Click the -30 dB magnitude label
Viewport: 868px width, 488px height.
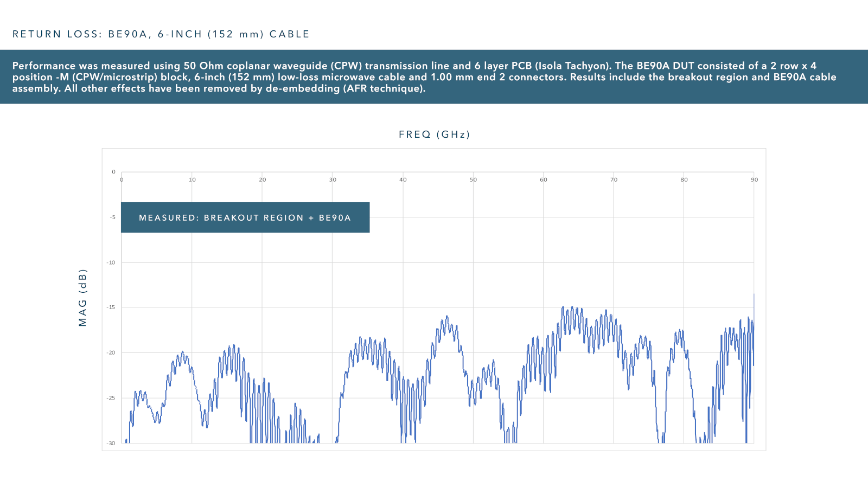pyautogui.click(x=110, y=443)
